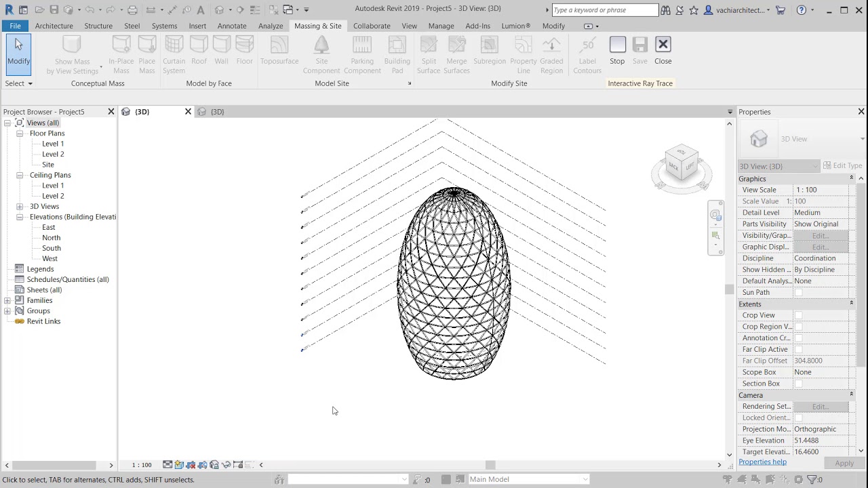The image size is (868, 488).
Task: Open the Main Model design option dropdown
Action: [x=529, y=479]
